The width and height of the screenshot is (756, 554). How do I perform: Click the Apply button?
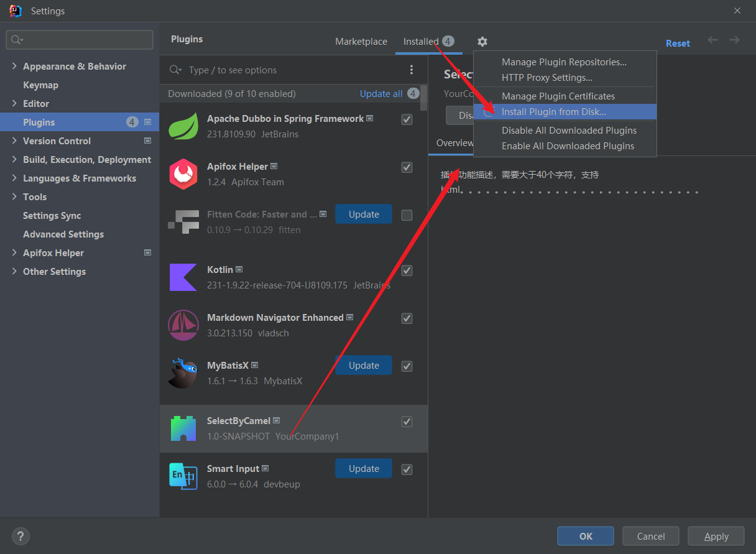pyautogui.click(x=716, y=536)
